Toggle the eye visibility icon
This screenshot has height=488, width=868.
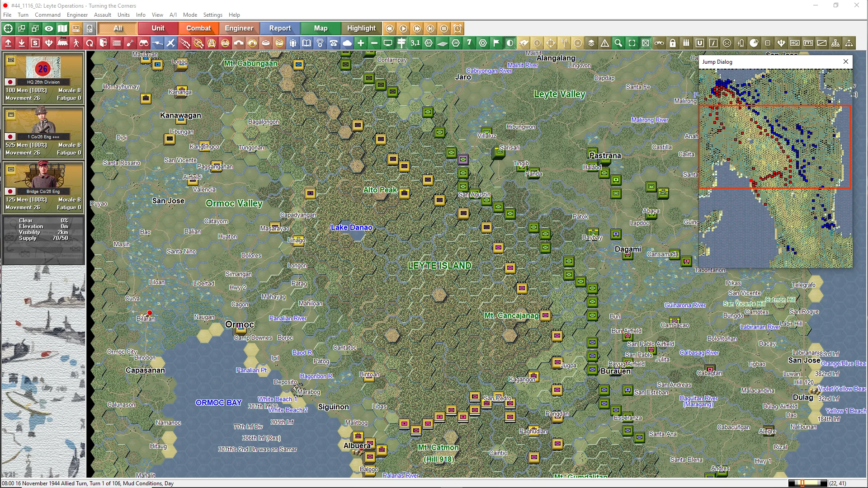[49, 28]
